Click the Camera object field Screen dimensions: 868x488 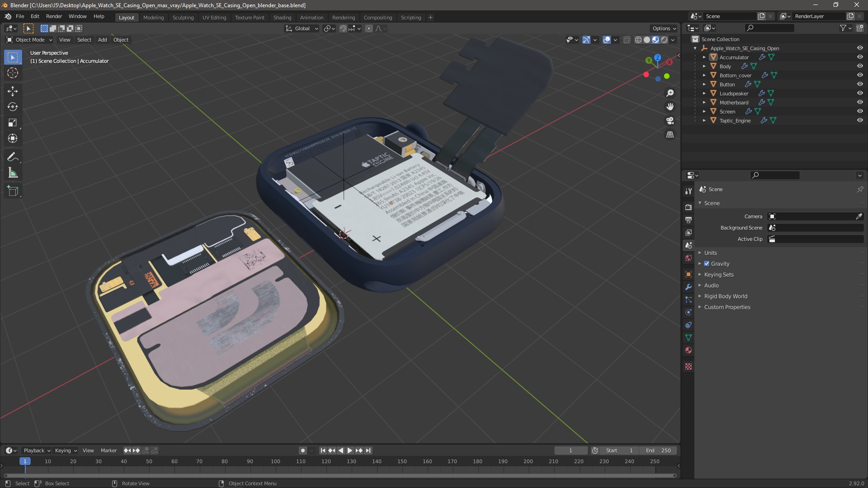pyautogui.click(x=811, y=216)
